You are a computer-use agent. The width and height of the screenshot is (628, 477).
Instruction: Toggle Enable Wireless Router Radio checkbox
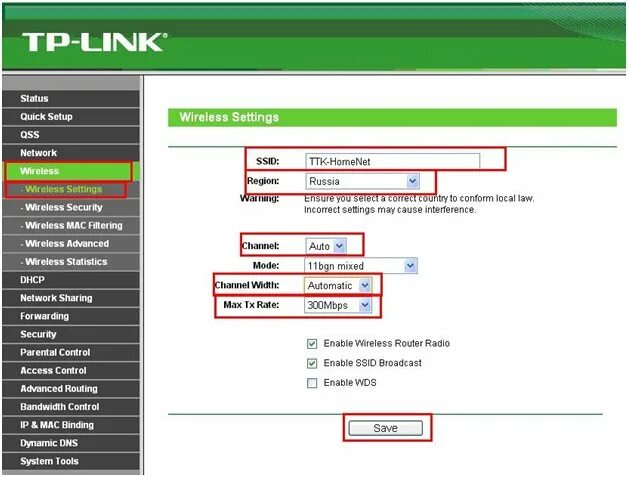tap(312, 344)
